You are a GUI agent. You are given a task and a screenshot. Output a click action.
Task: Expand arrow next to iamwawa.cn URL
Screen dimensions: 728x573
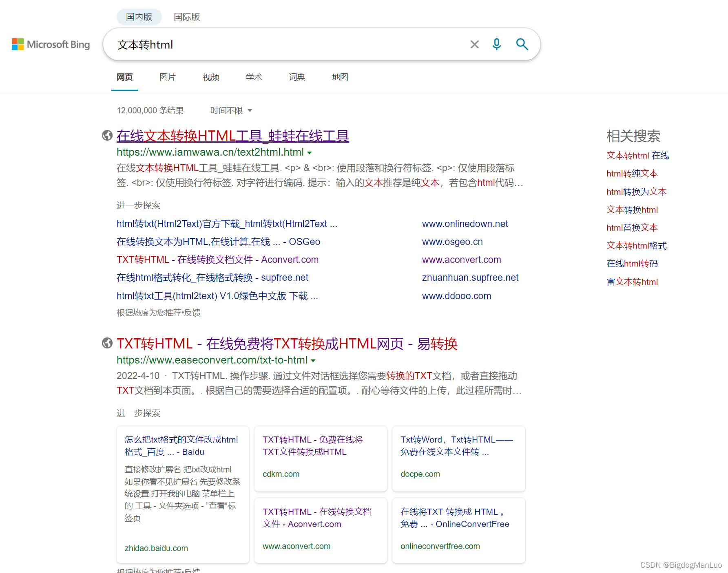click(x=310, y=153)
